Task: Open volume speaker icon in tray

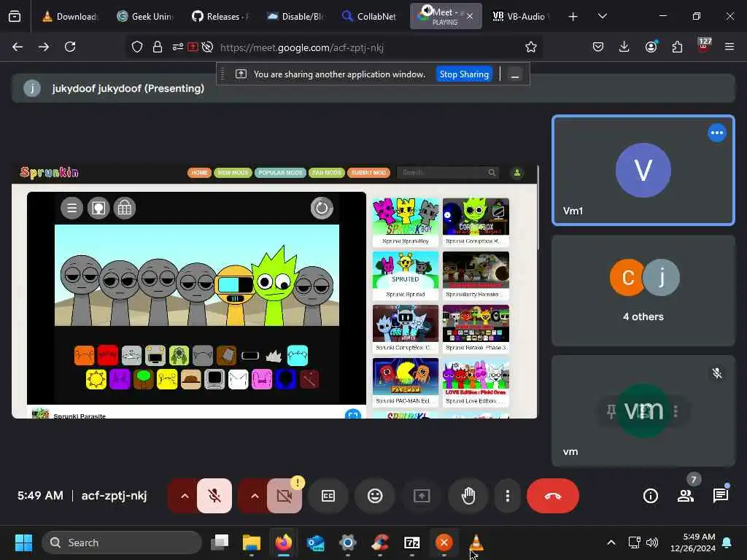Action: [652, 542]
